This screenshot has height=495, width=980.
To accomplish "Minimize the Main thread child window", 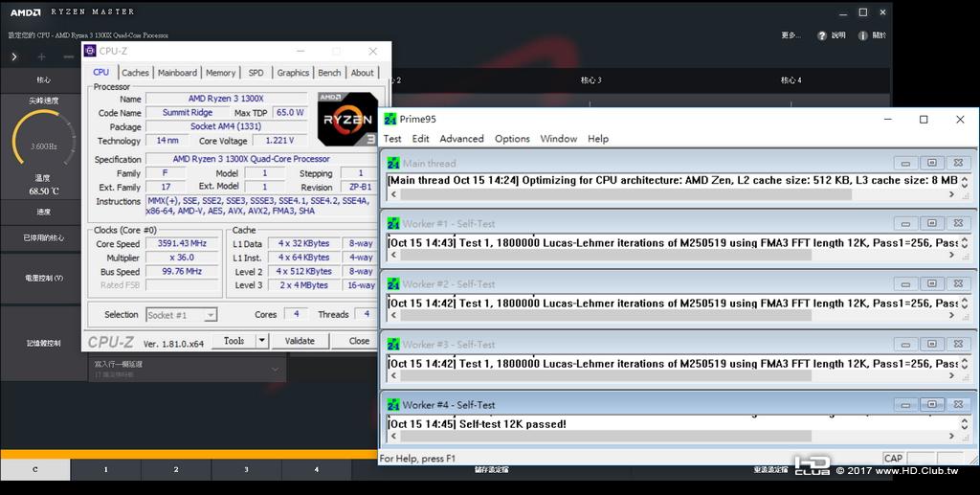I will pyautogui.click(x=905, y=163).
